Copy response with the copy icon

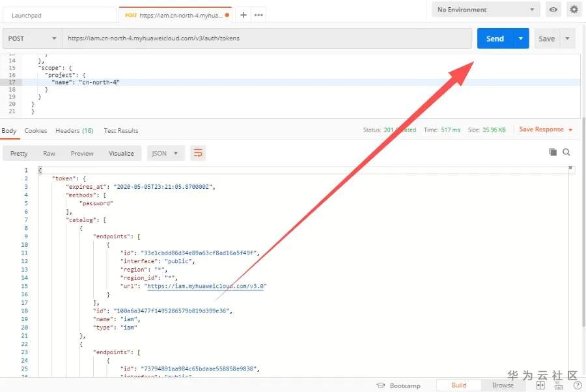click(553, 152)
